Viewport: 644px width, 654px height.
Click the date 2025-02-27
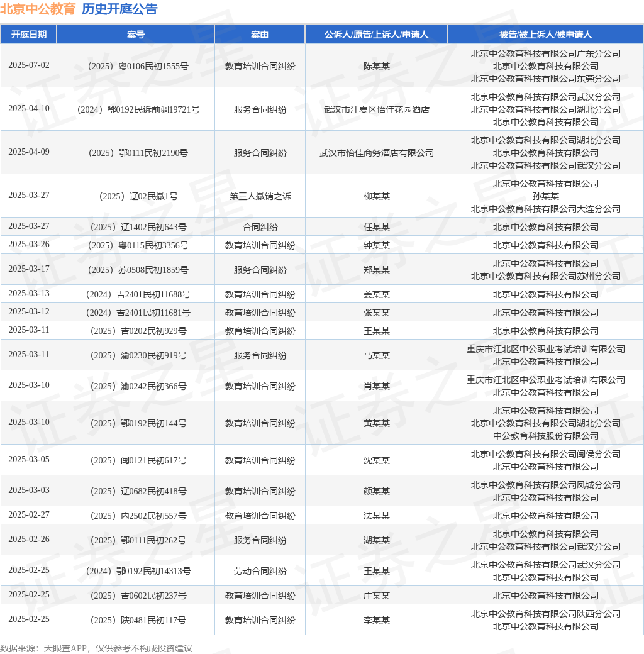[29, 514]
